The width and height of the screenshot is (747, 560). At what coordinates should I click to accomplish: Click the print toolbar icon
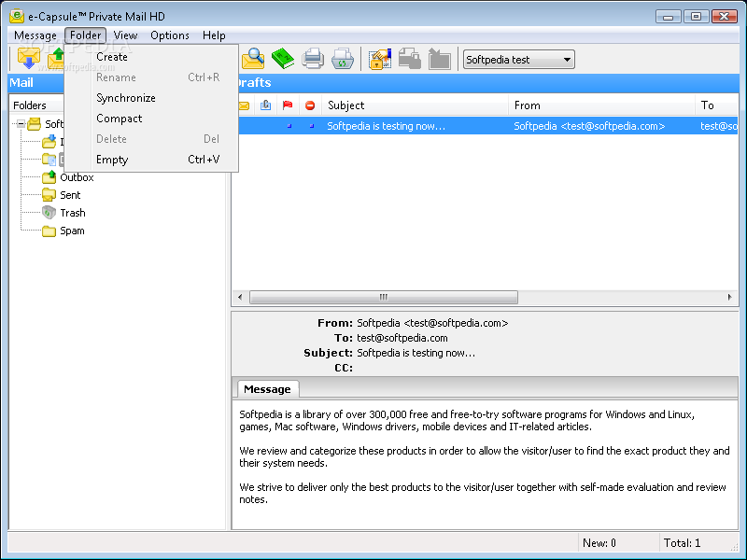(313, 59)
